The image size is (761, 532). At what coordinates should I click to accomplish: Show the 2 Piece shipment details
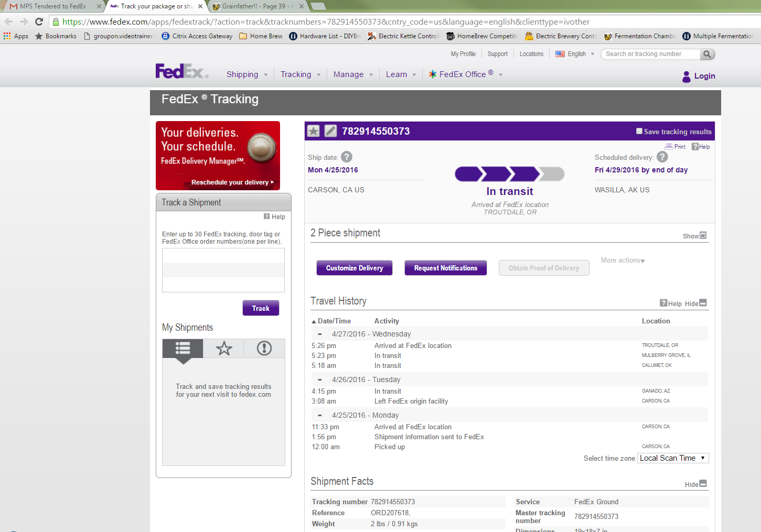click(694, 236)
